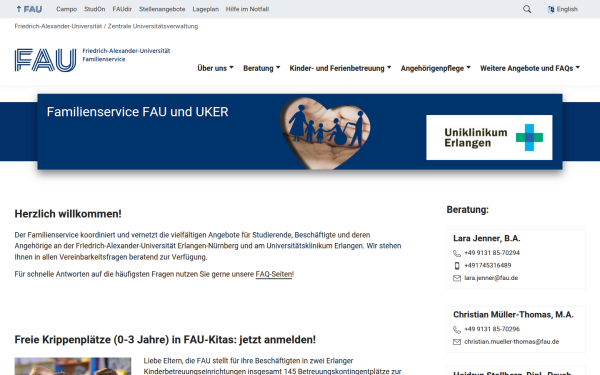Click the Kita photo thumbnail

coord(73,366)
